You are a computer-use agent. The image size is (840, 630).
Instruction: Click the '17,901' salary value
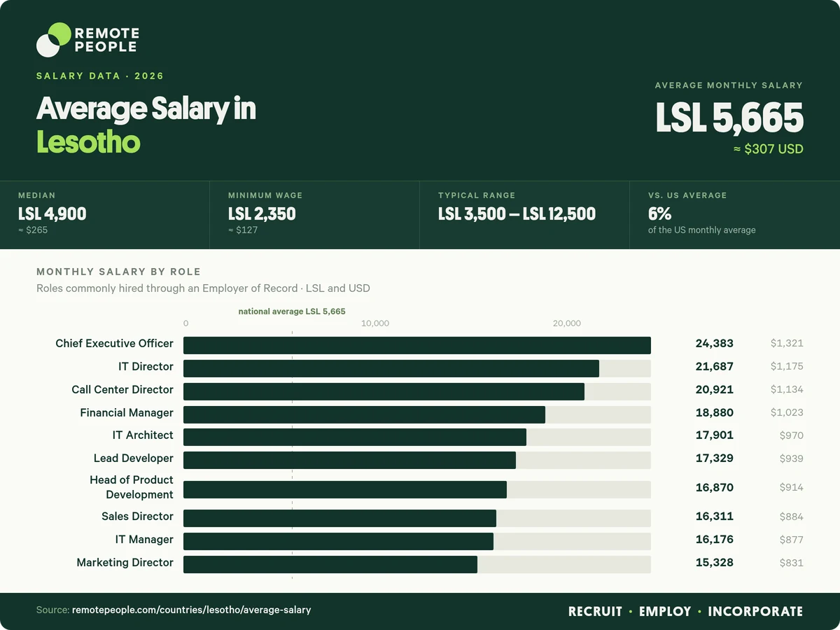715,435
